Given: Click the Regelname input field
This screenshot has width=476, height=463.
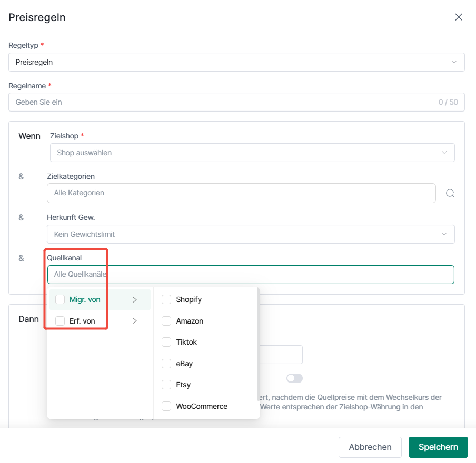Looking at the screenshot, I should [x=236, y=102].
